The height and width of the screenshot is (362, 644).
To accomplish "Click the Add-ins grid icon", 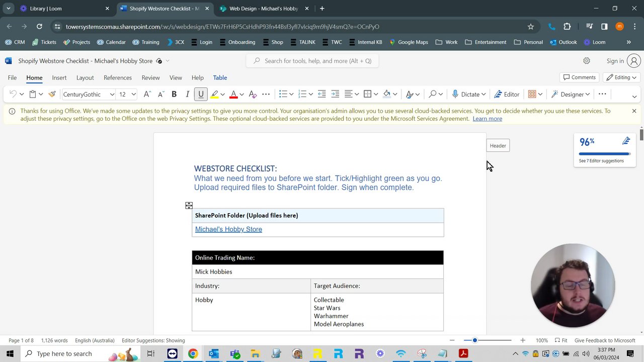I will (x=532, y=94).
